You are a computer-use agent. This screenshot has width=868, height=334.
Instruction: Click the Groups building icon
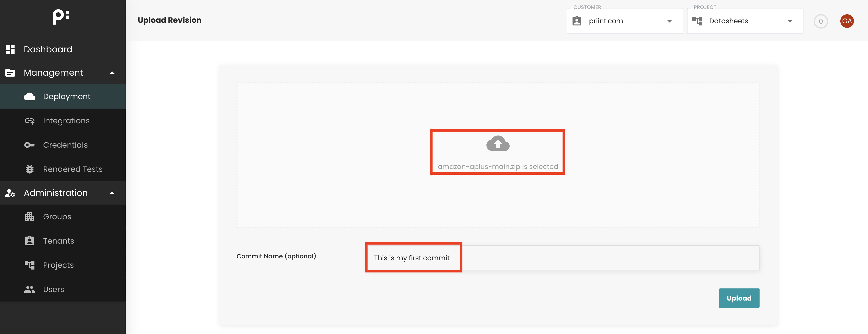30,216
